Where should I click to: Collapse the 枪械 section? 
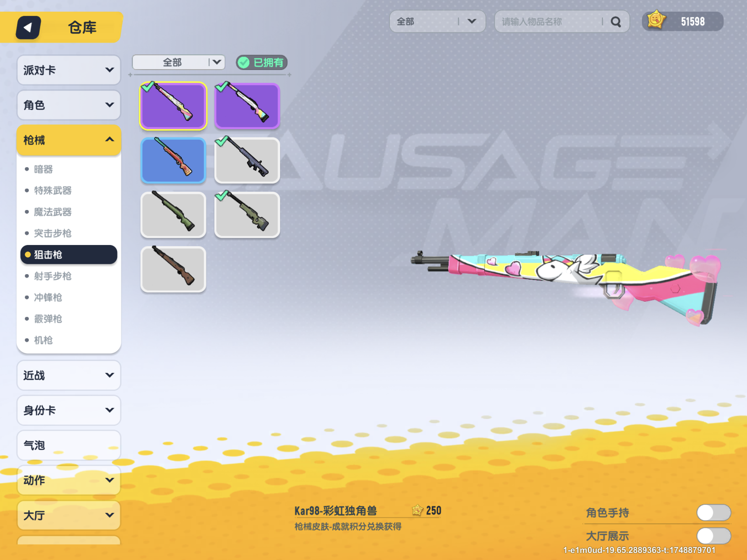tap(69, 140)
